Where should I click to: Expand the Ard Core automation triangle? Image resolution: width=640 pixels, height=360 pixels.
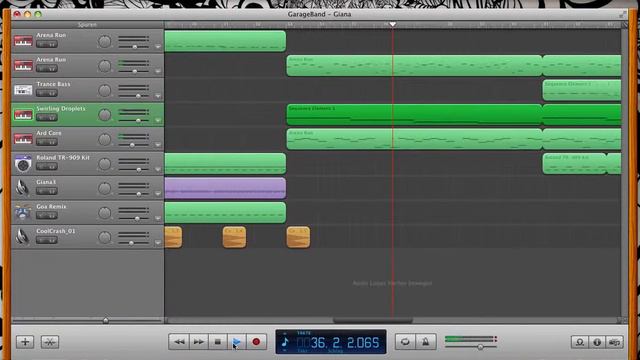[158, 144]
